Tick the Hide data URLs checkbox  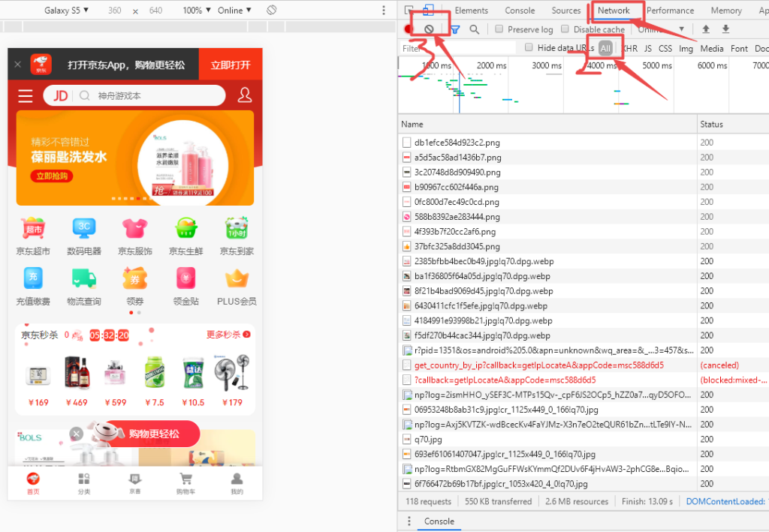coord(529,48)
